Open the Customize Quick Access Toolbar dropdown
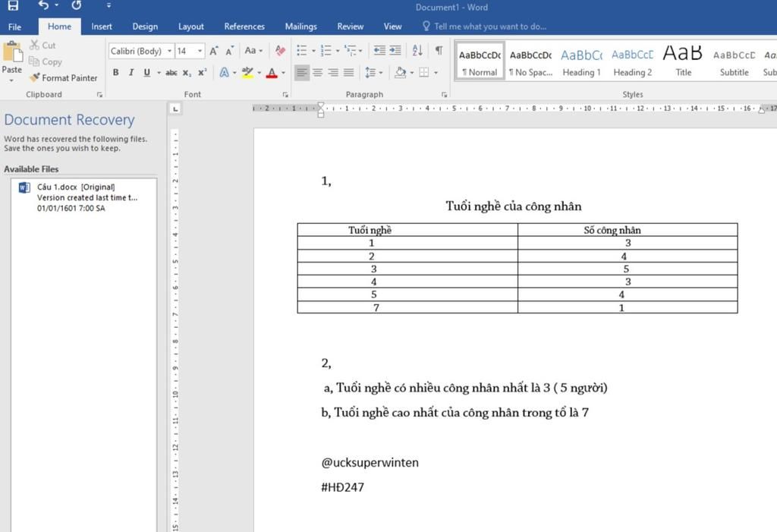This screenshot has height=532, width=777. [109, 6]
